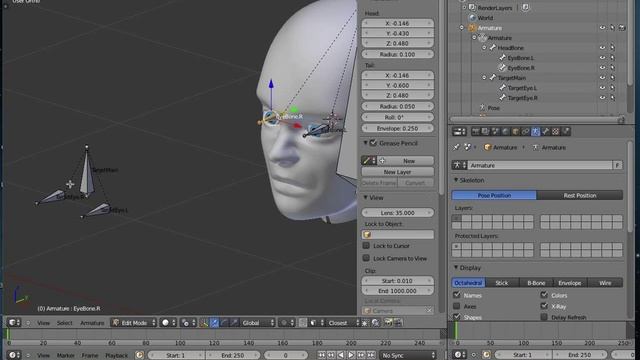This screenshot has height=360, width=640.
Task: Toggle restrict render camera icon for Armature
Action: click(622, 28)
